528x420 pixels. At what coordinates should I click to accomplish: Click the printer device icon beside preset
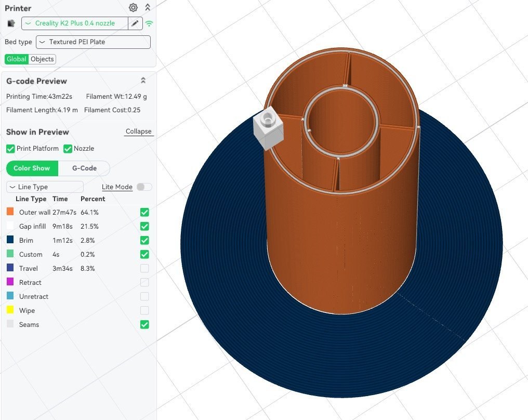[x=11, y=23]
